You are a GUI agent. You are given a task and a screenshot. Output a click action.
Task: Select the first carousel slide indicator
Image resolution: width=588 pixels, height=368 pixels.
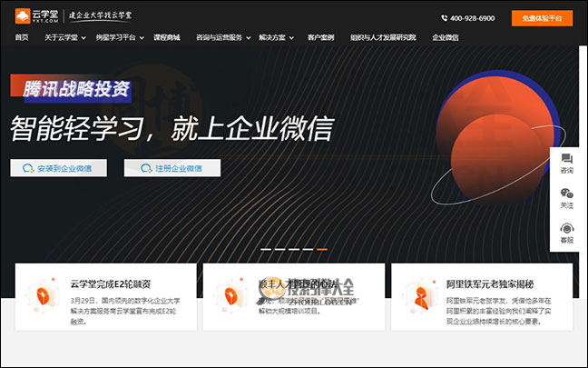[267, 248]
